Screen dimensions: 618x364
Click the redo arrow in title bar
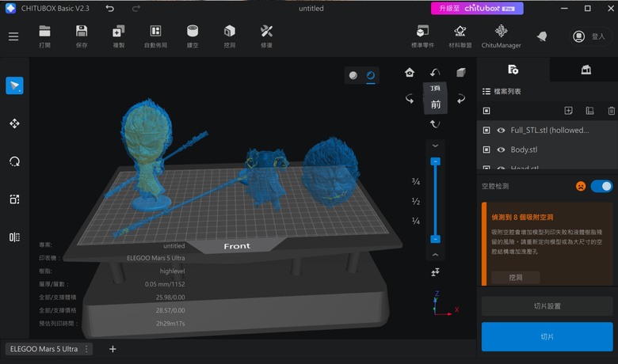[x=136, y=8]
